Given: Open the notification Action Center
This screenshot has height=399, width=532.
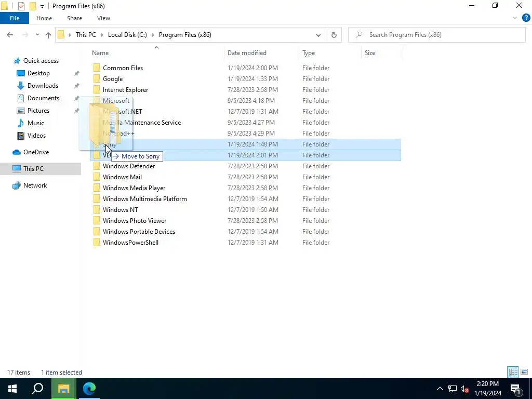Looking at the screenshot, I should [x=515, y=389].
